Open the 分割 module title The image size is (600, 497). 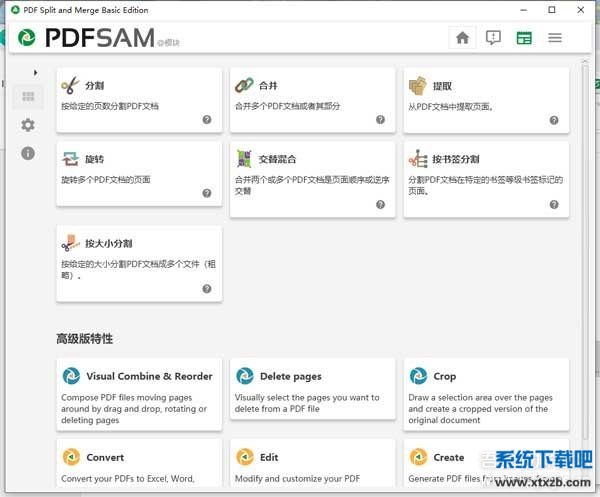[94, 85]
